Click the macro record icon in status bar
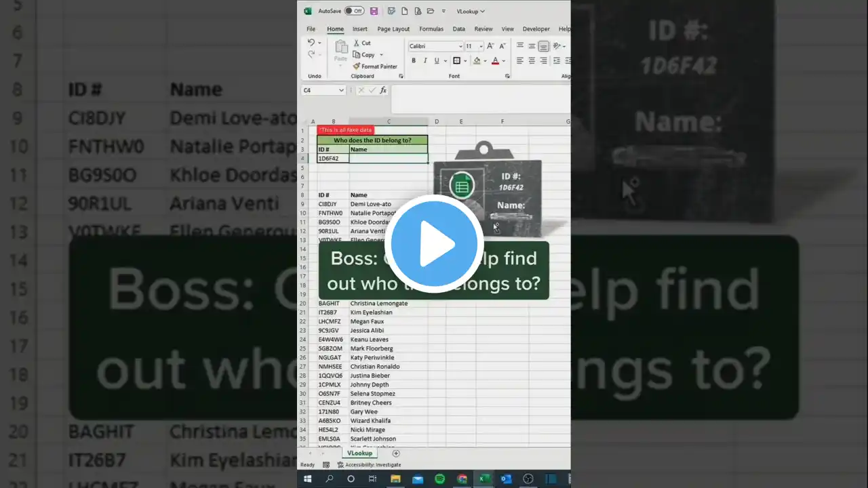Viewport: 868px width, 488px height. [326, 465]
